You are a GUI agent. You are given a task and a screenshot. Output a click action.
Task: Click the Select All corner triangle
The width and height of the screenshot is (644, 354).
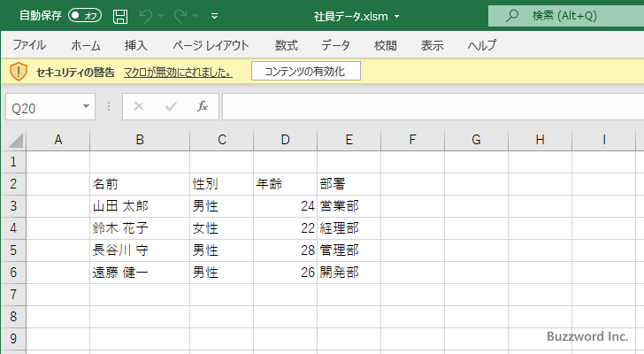16,140
